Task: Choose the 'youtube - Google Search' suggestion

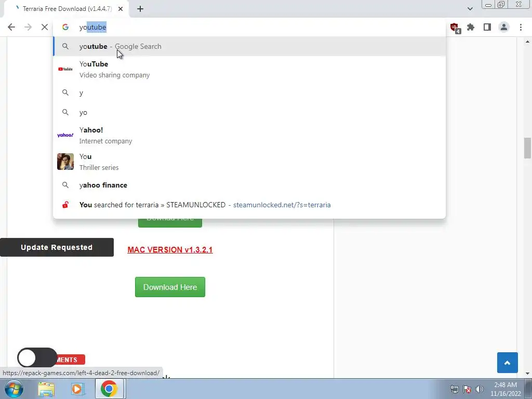Action: pos(249,46)
